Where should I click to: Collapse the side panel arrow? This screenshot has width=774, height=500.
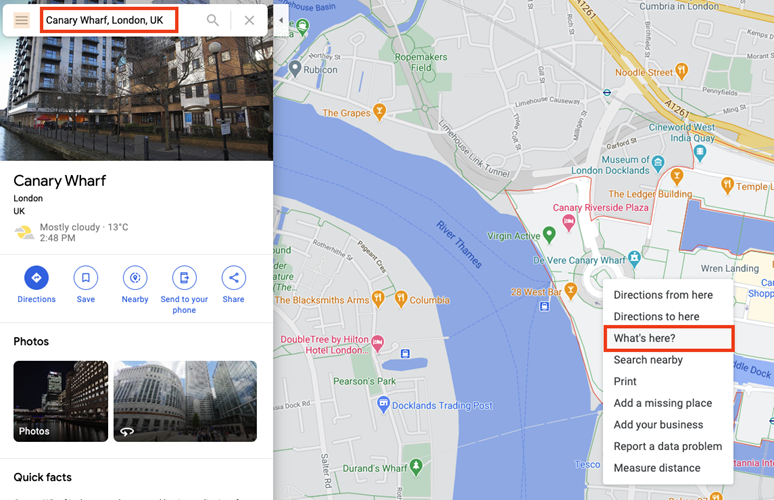point(280,20)
